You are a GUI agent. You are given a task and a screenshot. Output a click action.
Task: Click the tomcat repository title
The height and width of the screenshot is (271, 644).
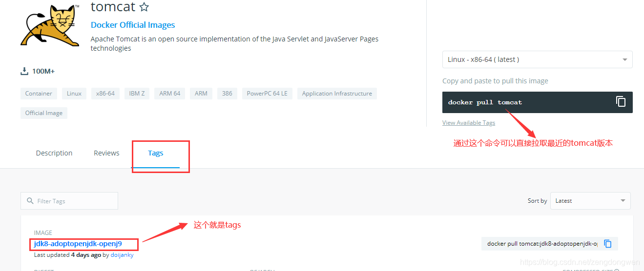click(113, 7)
